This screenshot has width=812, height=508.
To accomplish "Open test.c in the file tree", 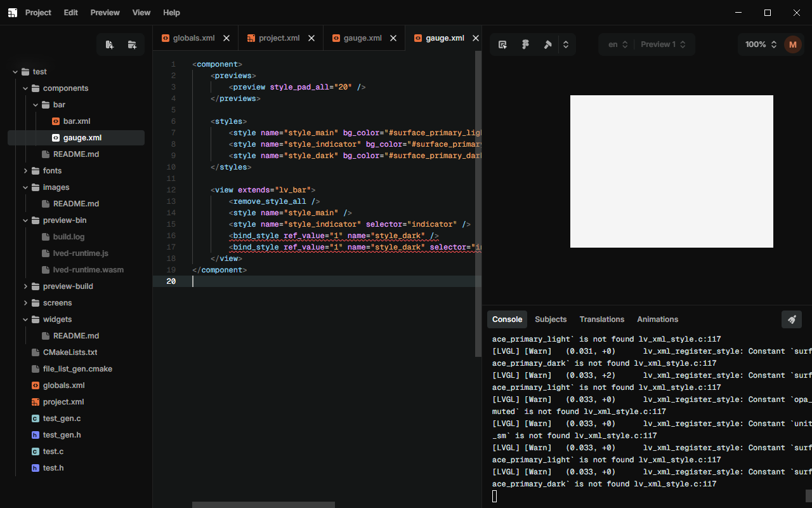I will (x=76, y=451).
